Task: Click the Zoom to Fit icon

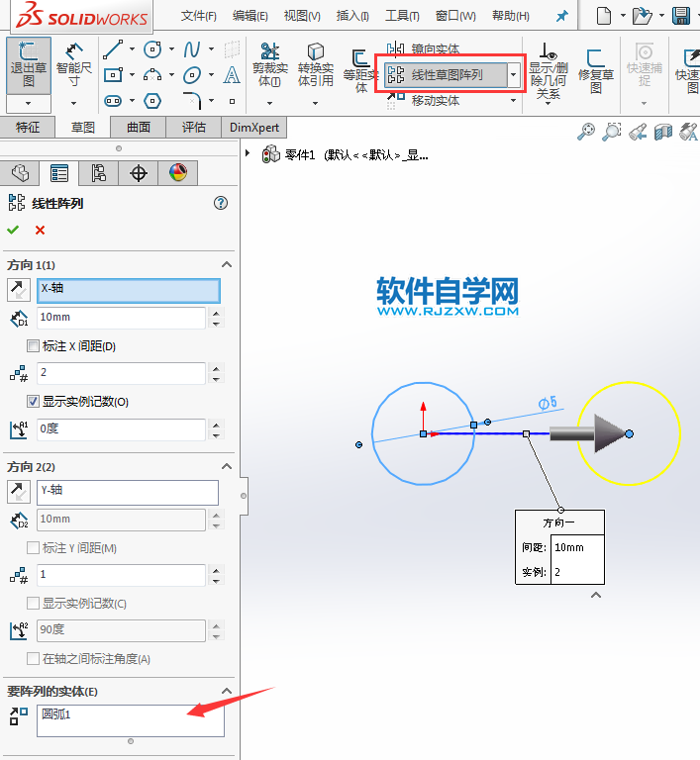Action: (x=586, y=132)
